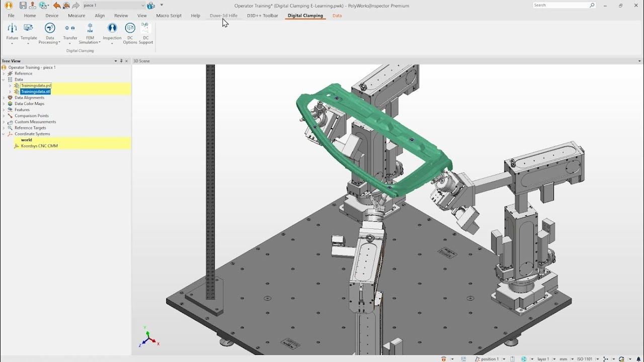This screenshot has width=644, height=362.
Task: Open DC Support
Action: (x=146, y=33)
